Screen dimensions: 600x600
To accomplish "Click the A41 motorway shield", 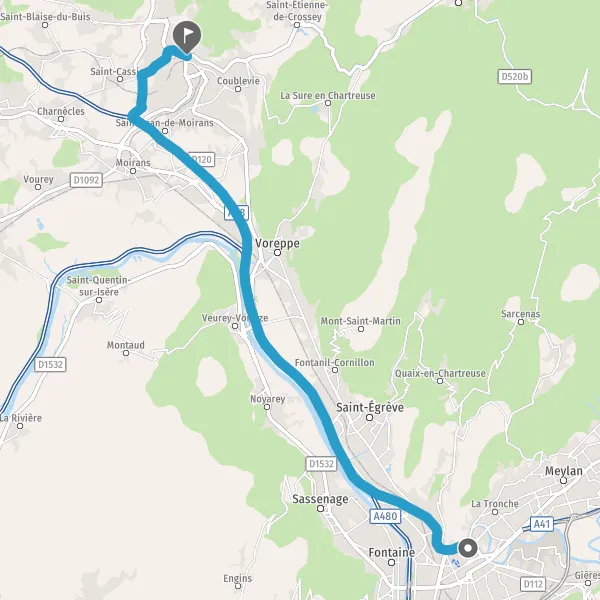I will [x=542, y=524].
